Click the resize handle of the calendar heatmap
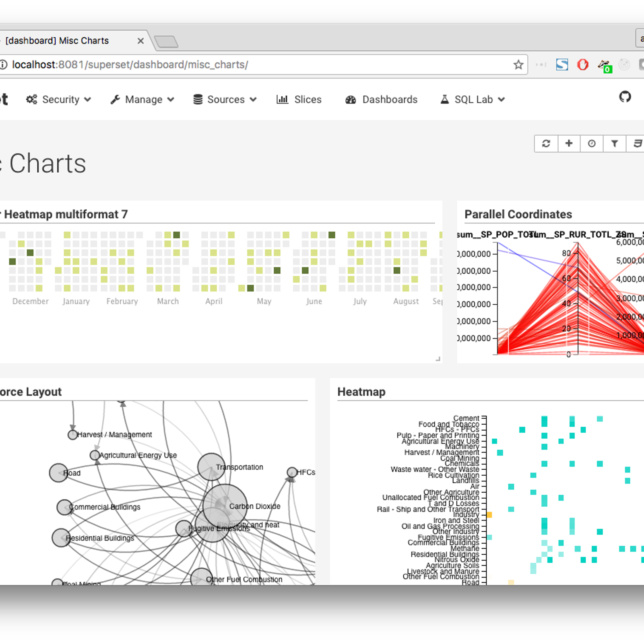 [x=438, y=359]
